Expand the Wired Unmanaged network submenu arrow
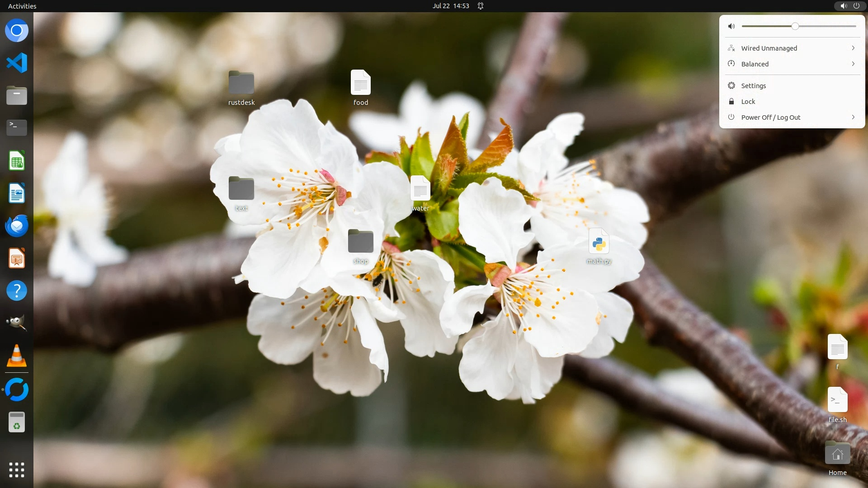The width and height of the screenshot is (868, 488). click(x=853, y=48)
